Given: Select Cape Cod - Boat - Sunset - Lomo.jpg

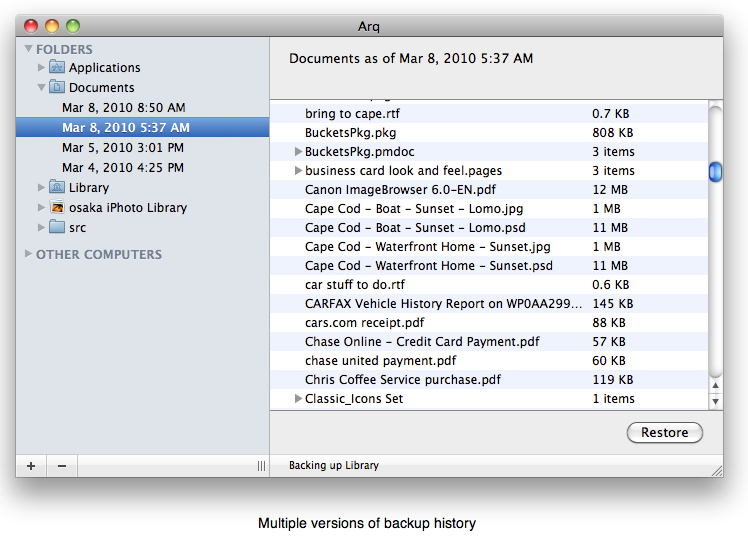Looking at the screenshot, I should tap(414, 209).
